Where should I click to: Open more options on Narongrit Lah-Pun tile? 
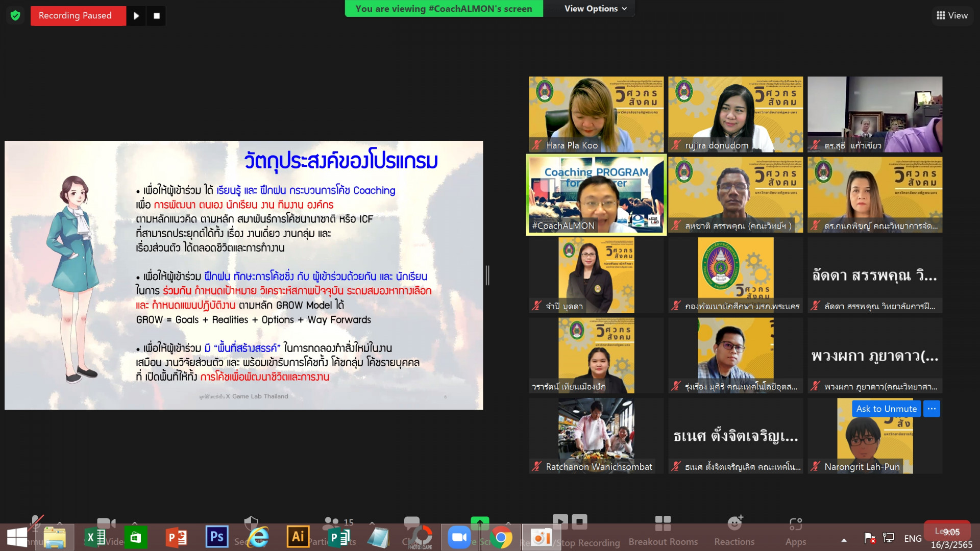(x=932, y=409)
